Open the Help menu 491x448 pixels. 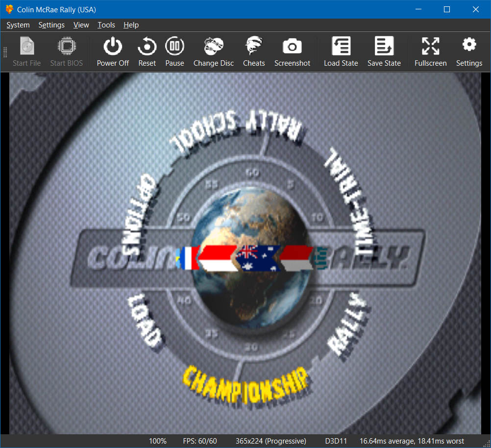pyautogui.click(x=131, y=25)
